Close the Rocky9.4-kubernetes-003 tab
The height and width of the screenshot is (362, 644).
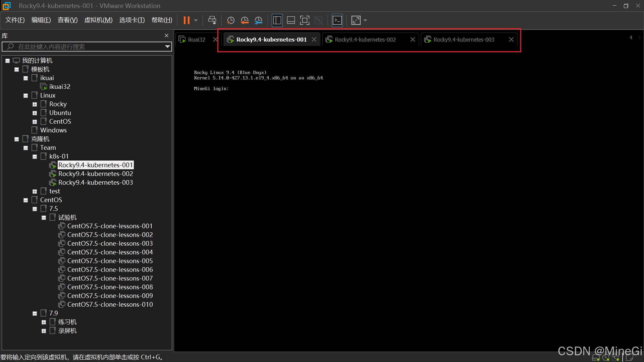click(511, 40)
